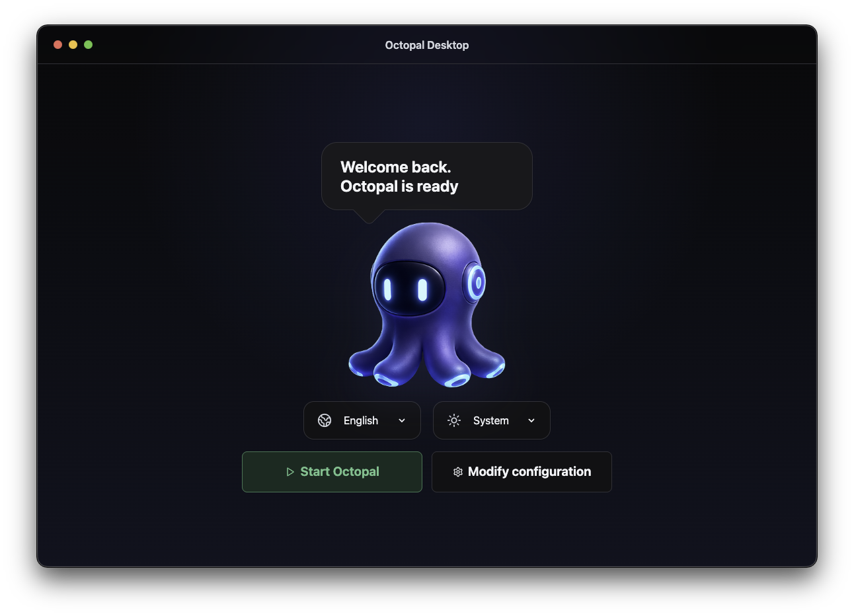Click the Octopal Desktop window title

click(x=427, y=45)
